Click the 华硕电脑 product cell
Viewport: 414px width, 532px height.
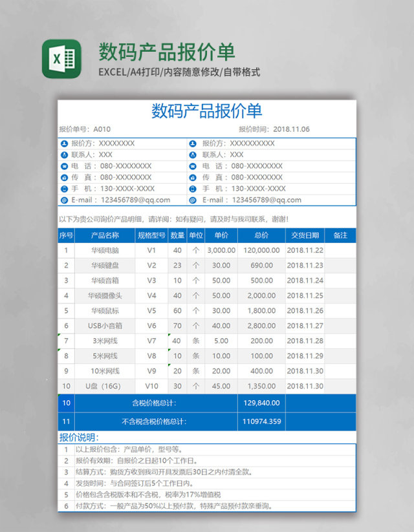coord(105,250)
